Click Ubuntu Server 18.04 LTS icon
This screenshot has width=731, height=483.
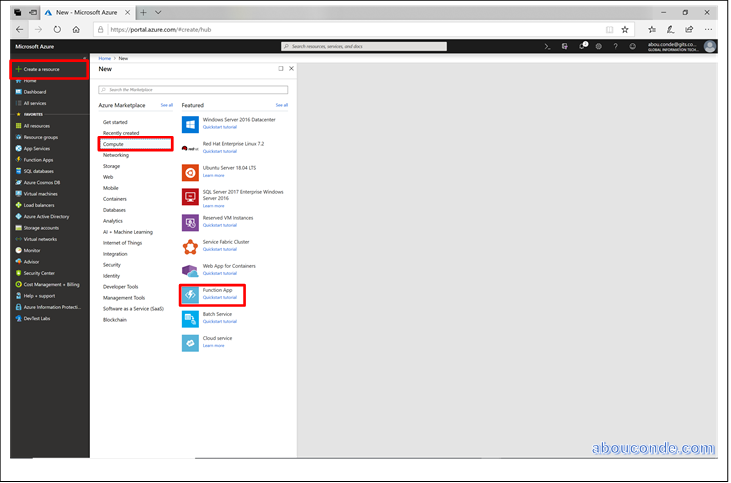coord(190,172)
